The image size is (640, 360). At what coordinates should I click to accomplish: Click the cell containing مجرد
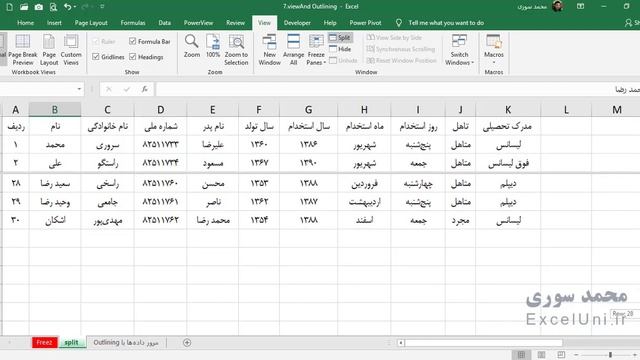460,220
